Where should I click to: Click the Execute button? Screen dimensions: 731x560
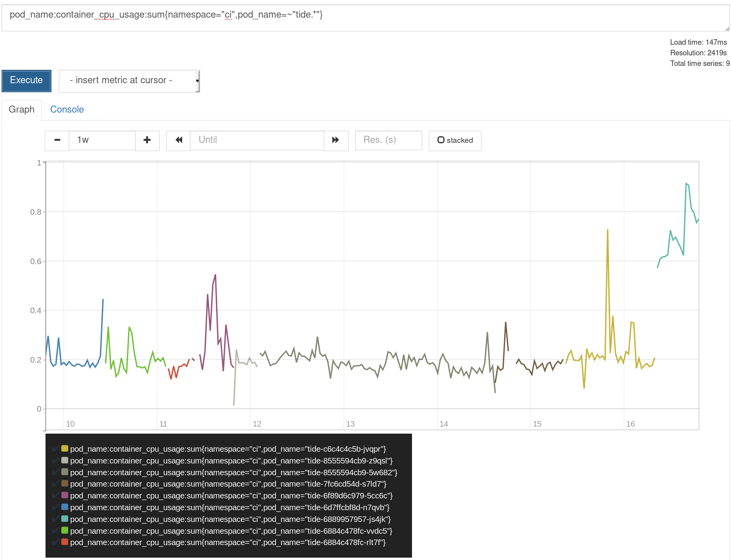26,81
